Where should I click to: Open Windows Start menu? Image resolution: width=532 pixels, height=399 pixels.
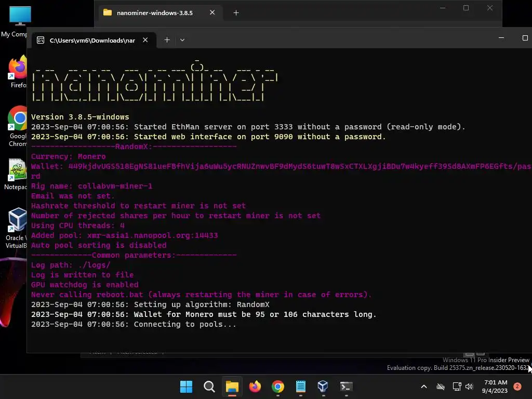(186, 387)
